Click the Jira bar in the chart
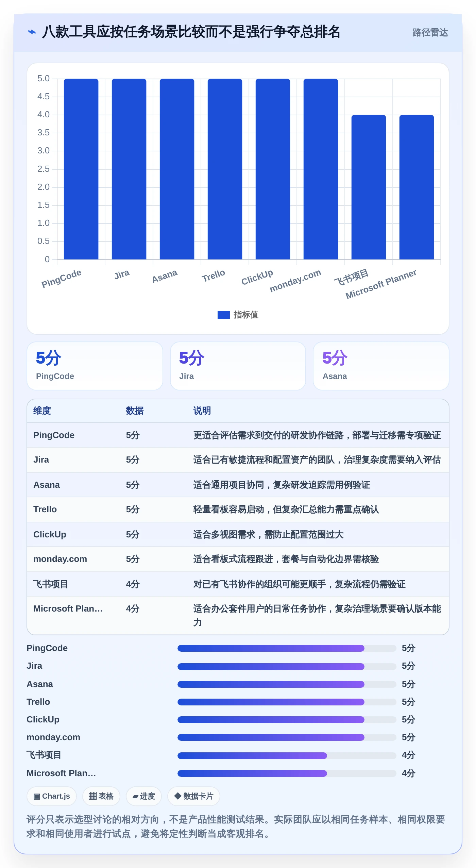Image resolution: width=476 pixels, height=868 pixels. coord(129,169)
